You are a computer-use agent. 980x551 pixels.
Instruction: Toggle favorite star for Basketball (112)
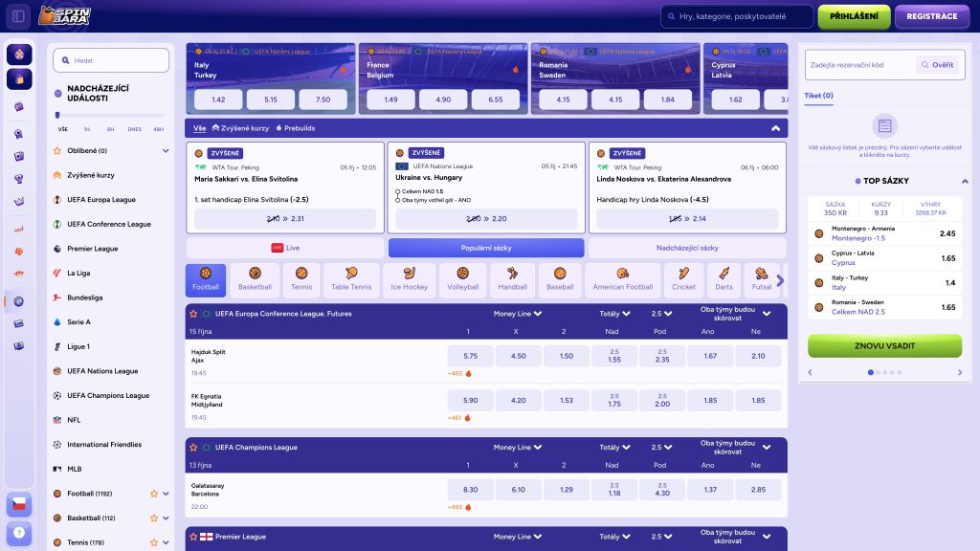(x=154, y=518)
